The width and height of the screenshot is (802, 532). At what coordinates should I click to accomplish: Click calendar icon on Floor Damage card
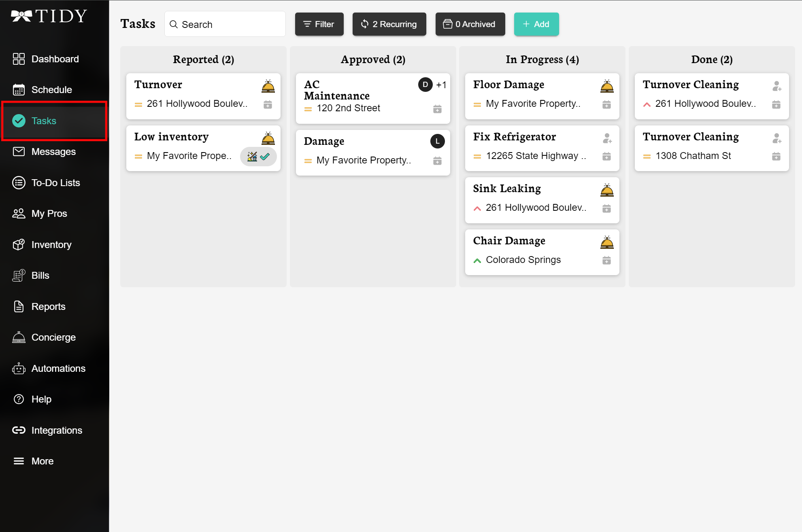click(x=606, y=105)
